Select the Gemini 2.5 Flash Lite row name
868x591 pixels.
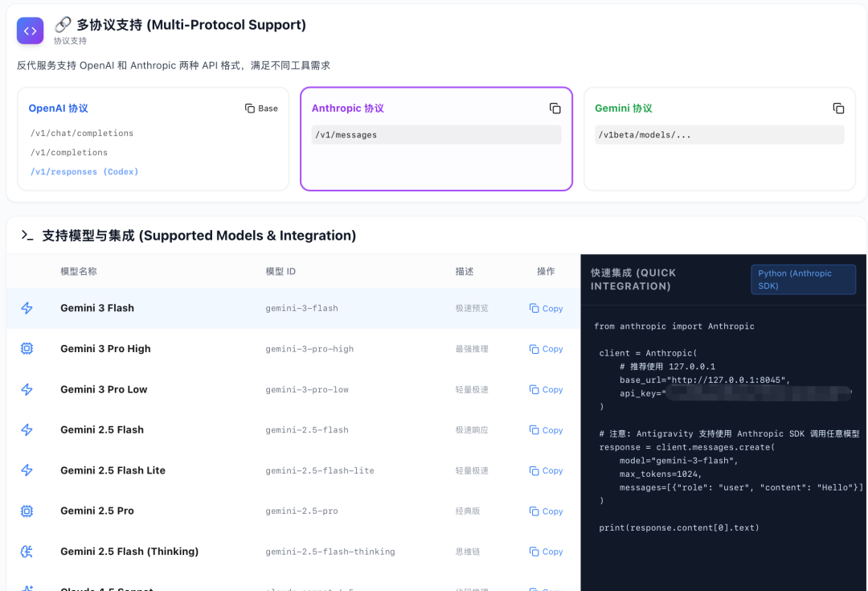[x=113, y=470]
